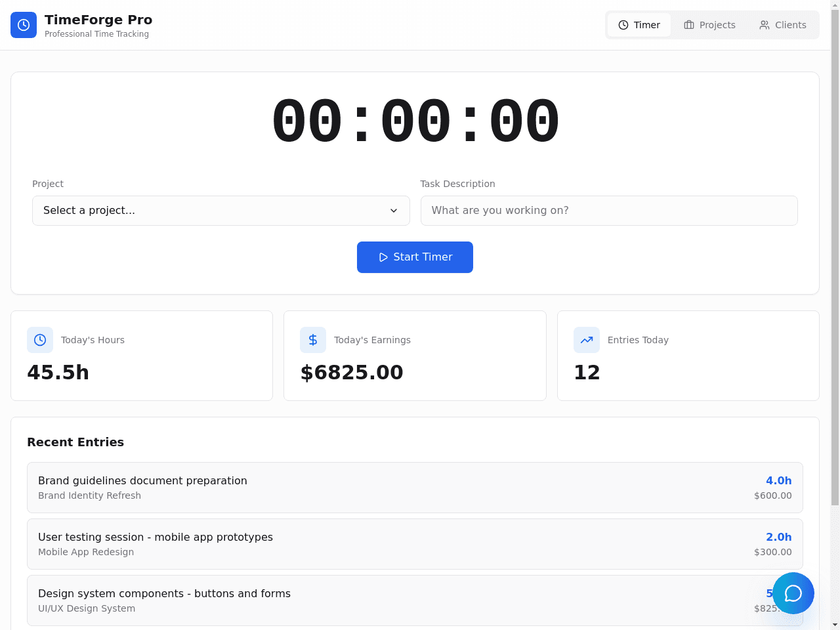Click the 00:00:00 timer display

[415, 121]
